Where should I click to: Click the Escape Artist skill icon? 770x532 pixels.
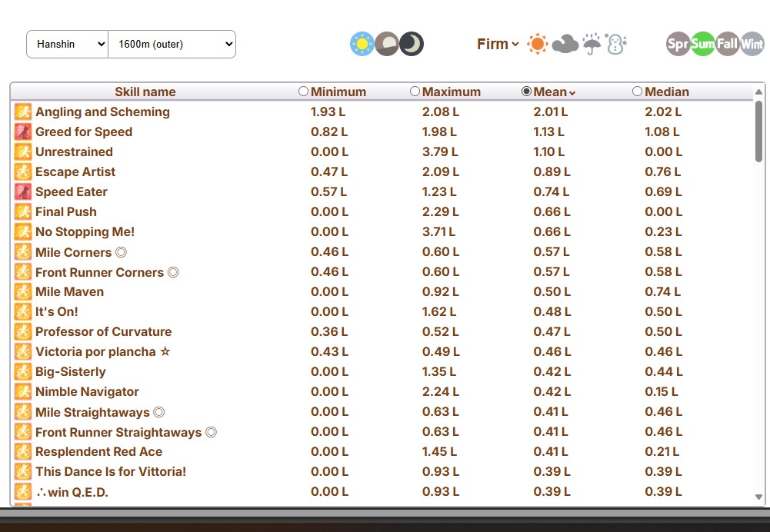tap(22, 171)
